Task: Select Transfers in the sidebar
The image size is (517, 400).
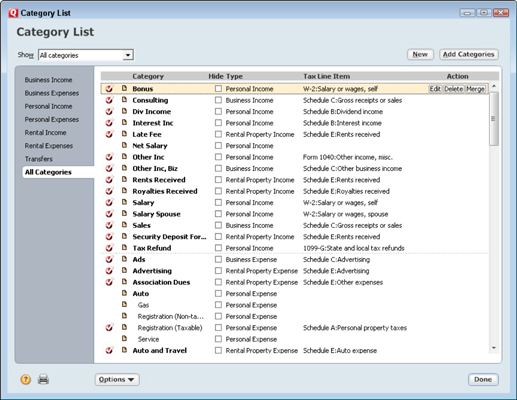Action: tap(39, 159)
